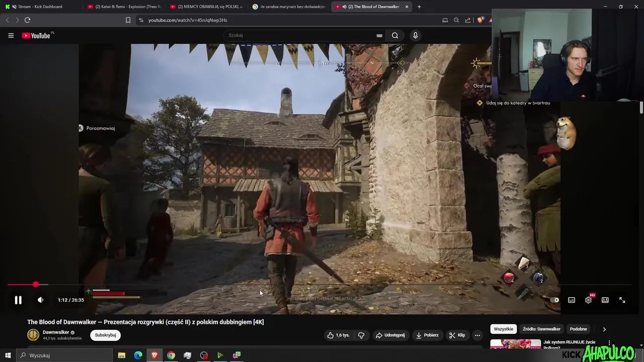Open the YouTube hamburger guide menu
Screen dimensions: 644x362
[11, 36]
